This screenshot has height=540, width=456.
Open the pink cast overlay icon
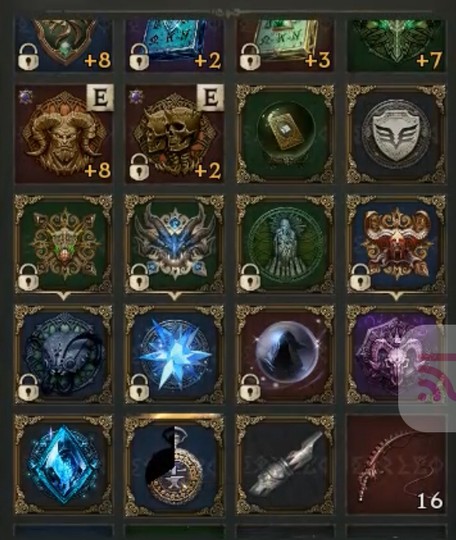point(436,377)
